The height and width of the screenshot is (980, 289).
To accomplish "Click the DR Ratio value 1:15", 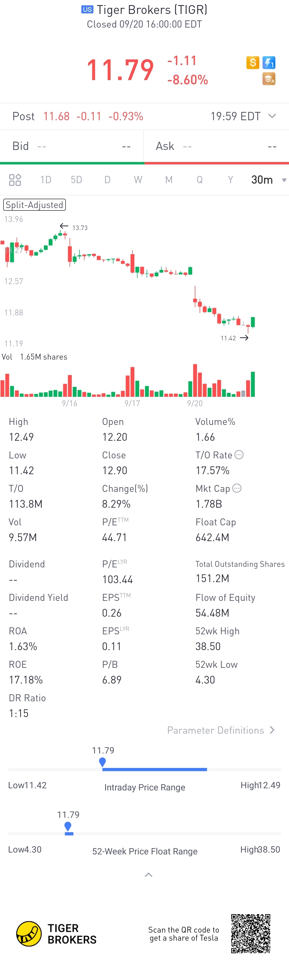I will pos(19,713).
